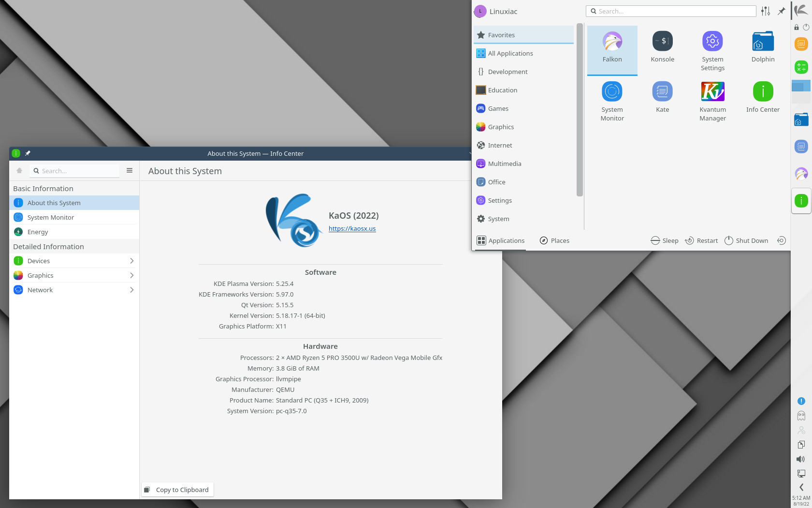Click Info Center titlebar app icon
812x508 pixels.
coord(16,153)
